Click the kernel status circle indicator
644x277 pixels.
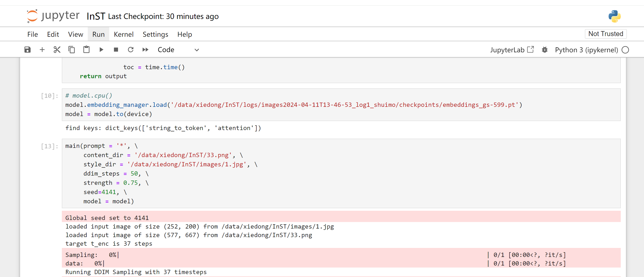click(625, 50)
